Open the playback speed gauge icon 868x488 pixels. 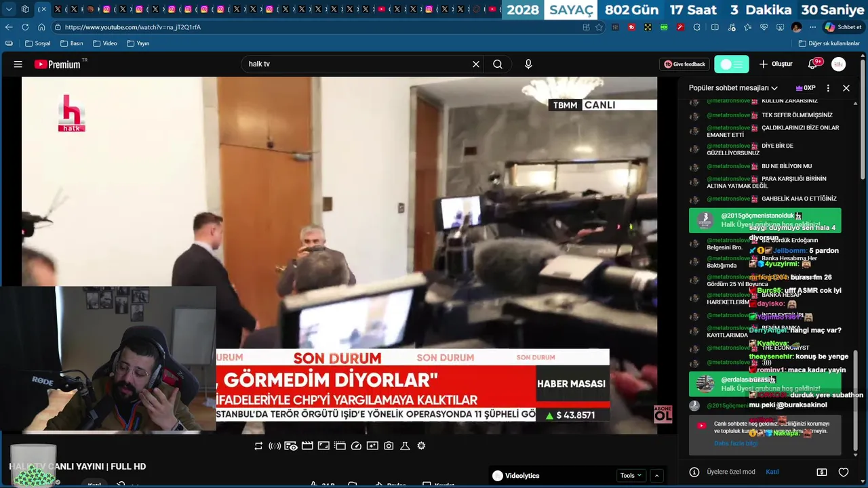(x=356, y=446)
